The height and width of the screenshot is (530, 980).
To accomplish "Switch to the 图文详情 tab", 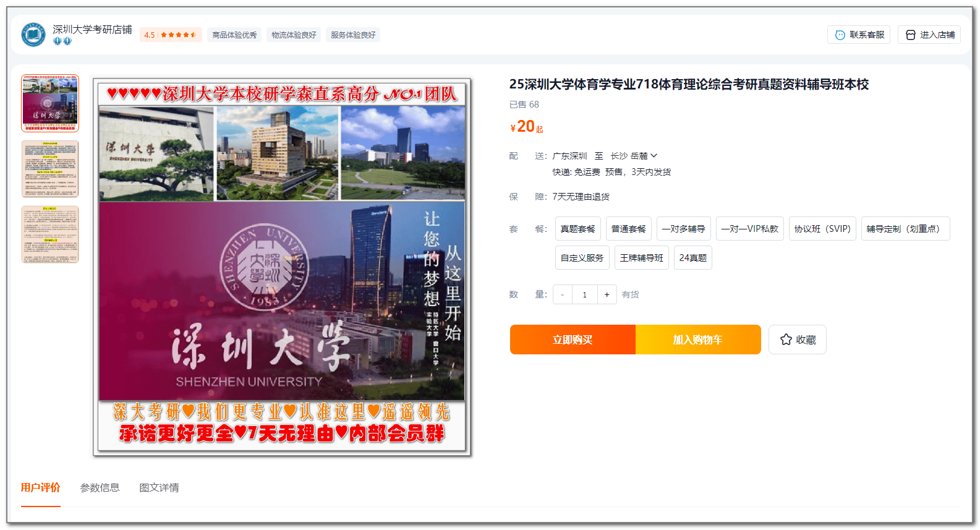I will pyautogui.click(x=160, y=487).
